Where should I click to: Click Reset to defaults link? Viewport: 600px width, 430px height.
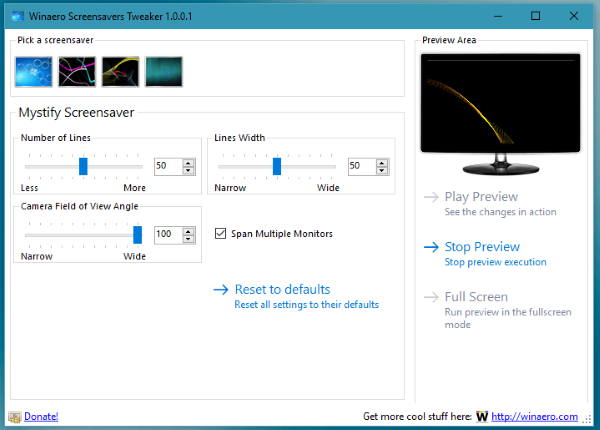282,290
